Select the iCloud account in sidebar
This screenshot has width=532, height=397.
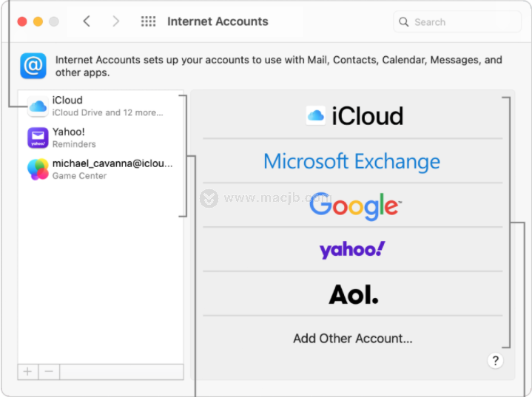[x=101, y=106]
